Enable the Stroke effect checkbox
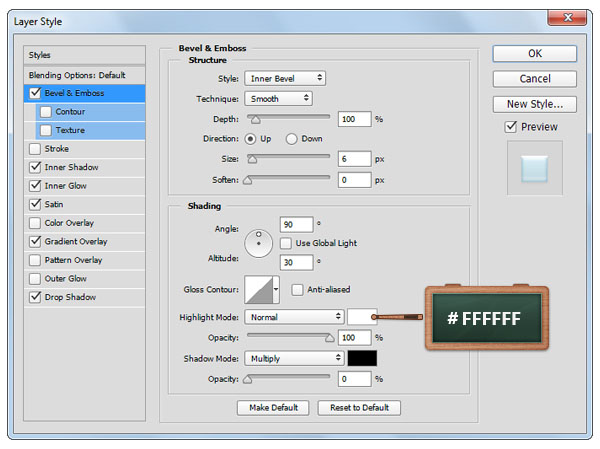 point(37,149)
